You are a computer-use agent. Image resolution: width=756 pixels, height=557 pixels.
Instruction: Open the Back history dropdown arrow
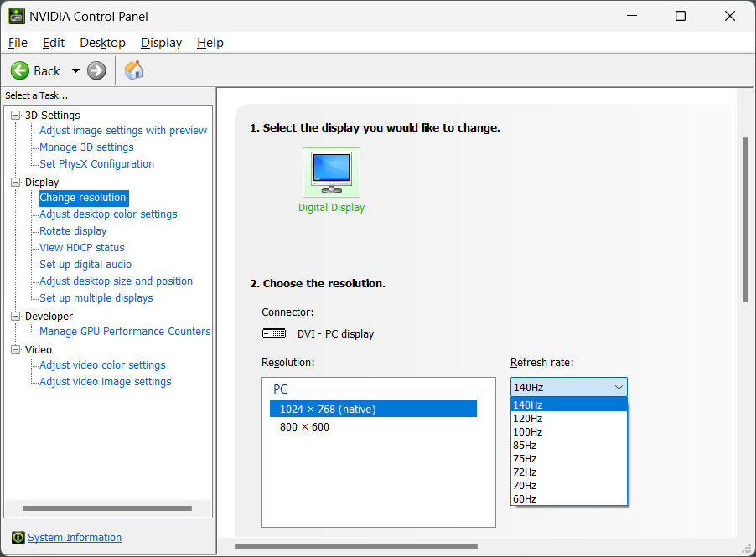(75, 71)
